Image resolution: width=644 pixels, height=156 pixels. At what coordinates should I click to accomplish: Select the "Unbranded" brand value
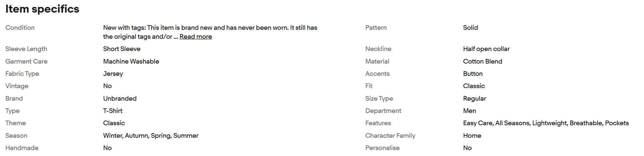pos(120,99)
